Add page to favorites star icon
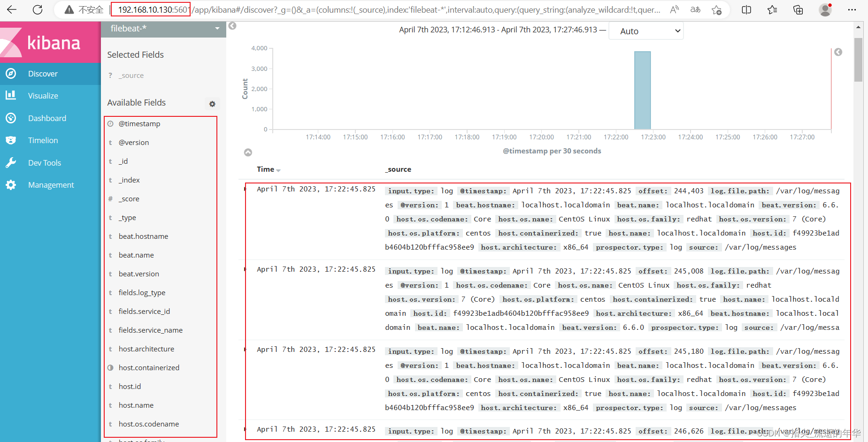 (x=716, y=10)
